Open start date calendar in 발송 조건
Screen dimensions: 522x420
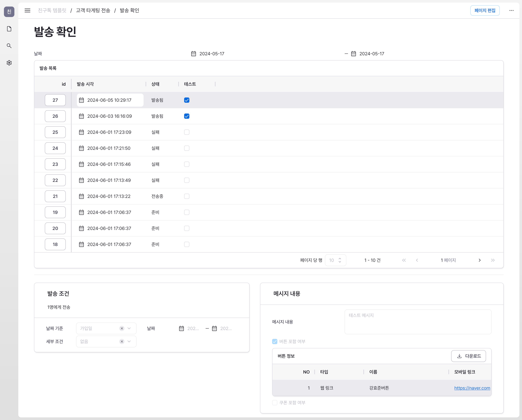point(181,329)
